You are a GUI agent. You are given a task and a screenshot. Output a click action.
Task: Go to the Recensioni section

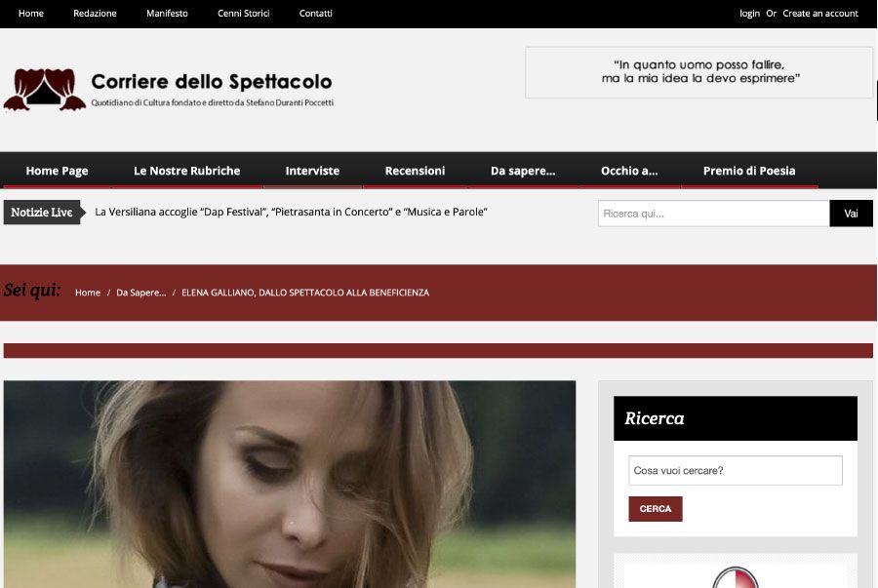[415, 171]
